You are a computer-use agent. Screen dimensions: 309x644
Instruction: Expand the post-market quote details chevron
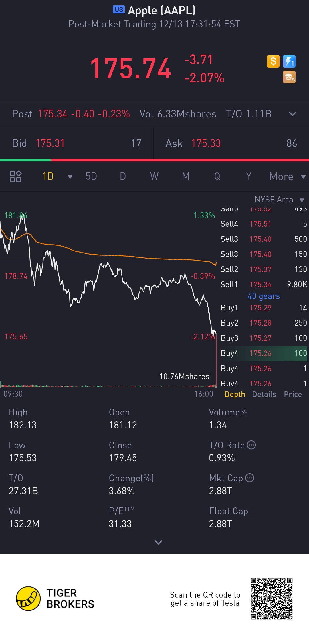[x=292, y=114]
